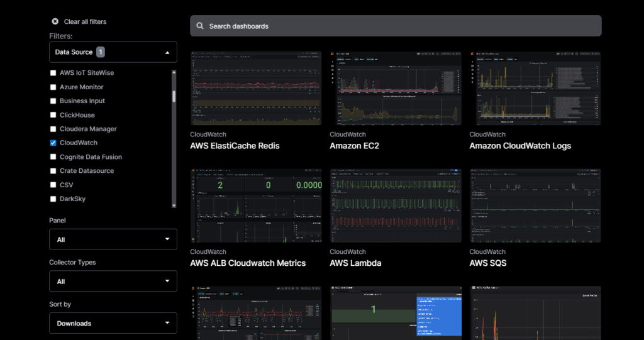Open the AWS SQS dashboard thumbnail

click(536, 206)
